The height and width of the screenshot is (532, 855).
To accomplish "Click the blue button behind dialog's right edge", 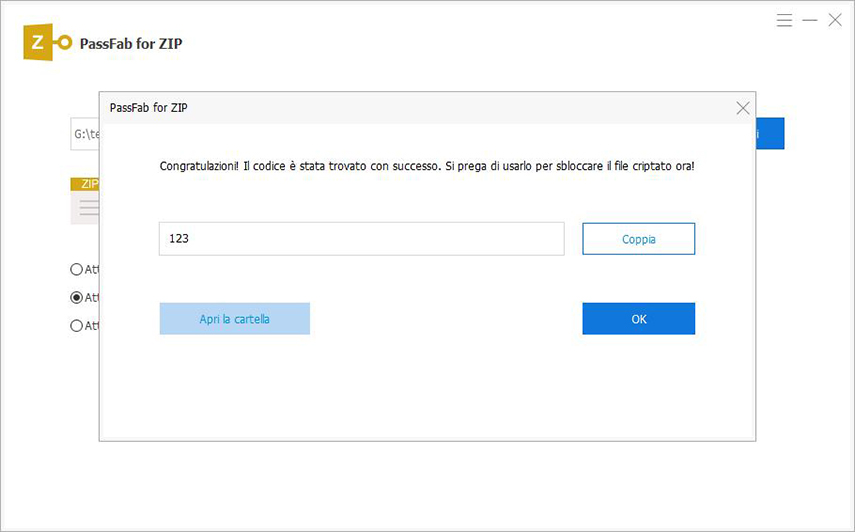I will [x=770, y=134].
